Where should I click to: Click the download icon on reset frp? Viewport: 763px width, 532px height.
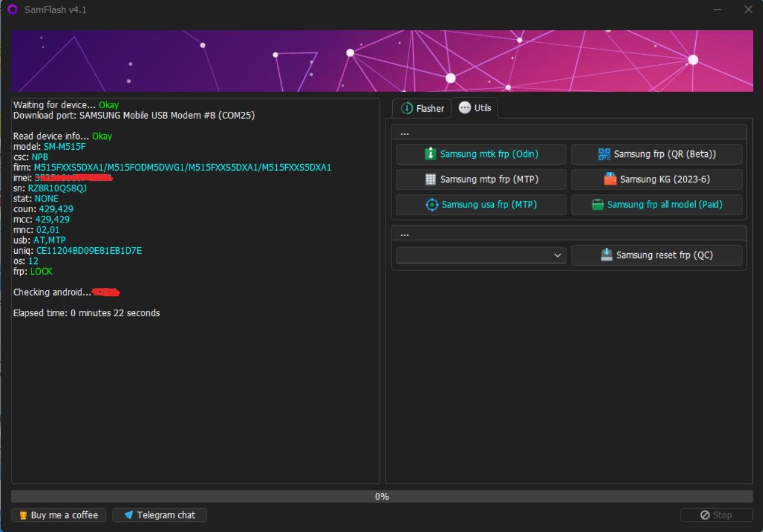tap(606, 255)
